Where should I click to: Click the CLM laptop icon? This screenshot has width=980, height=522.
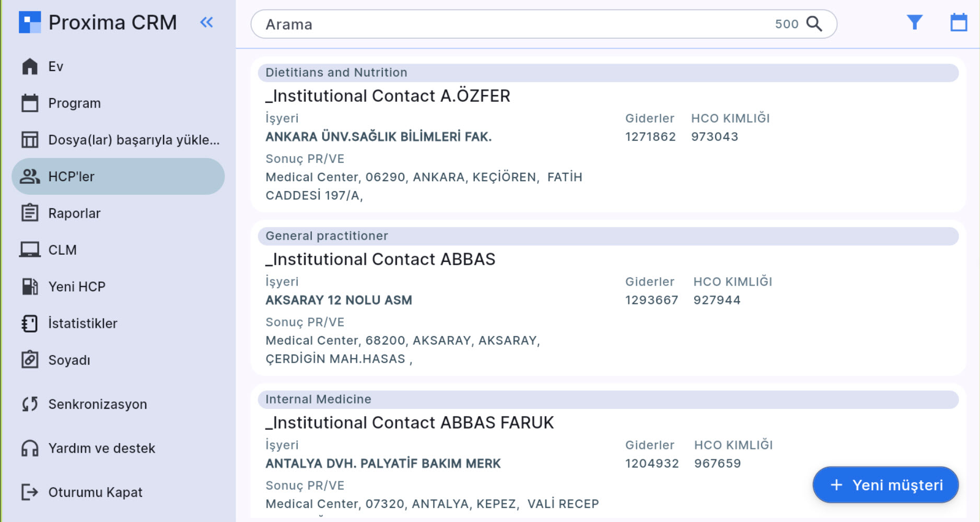pos(30,250)
